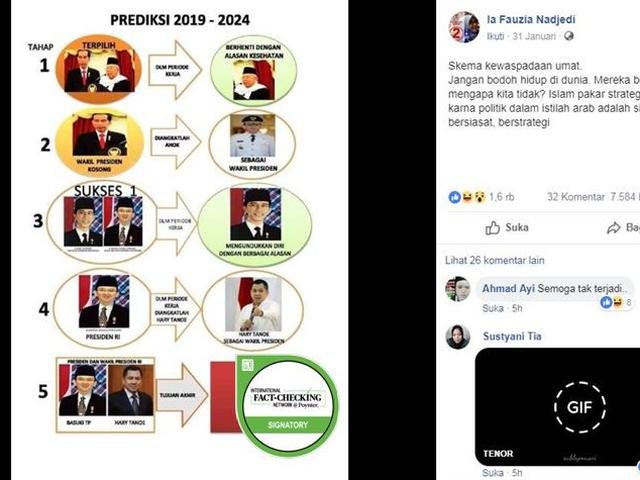Click the laughing haha reaction emoji
Image resolution: width=640 pixels, height=480 pixels.
[467, 197]
